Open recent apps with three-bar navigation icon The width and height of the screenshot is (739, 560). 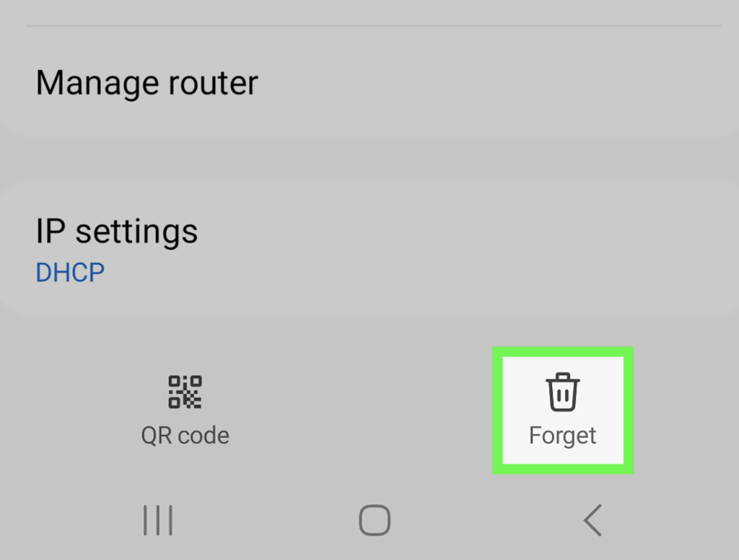[158, 520]
